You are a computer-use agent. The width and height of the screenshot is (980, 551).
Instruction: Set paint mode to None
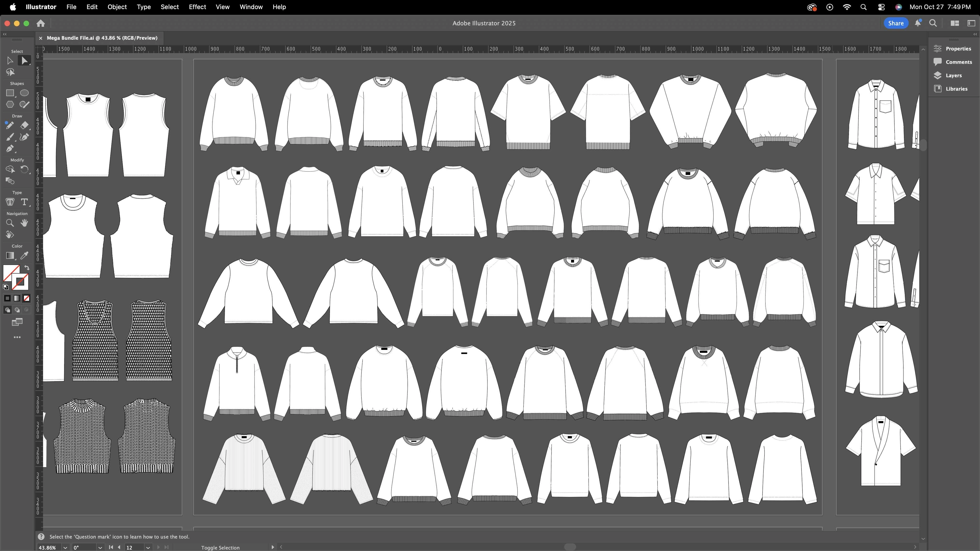(x=27, y=298)
